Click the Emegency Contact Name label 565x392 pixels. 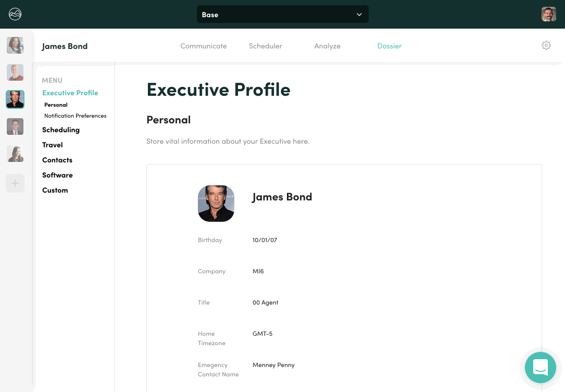[x=218, y=370]
